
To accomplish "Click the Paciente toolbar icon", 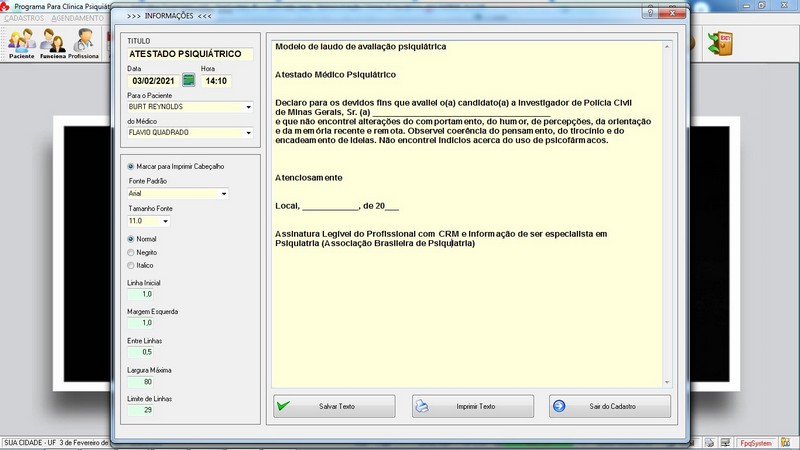I will [21, 43].
